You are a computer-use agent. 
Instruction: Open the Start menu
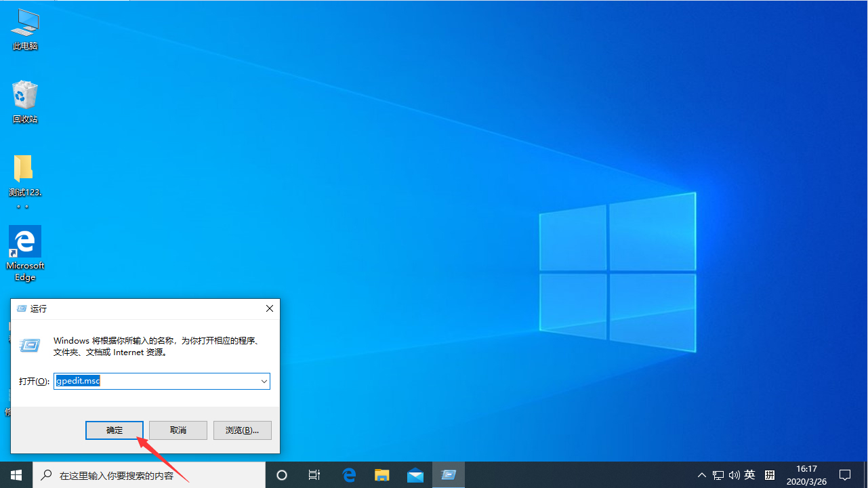click(16, 474)
